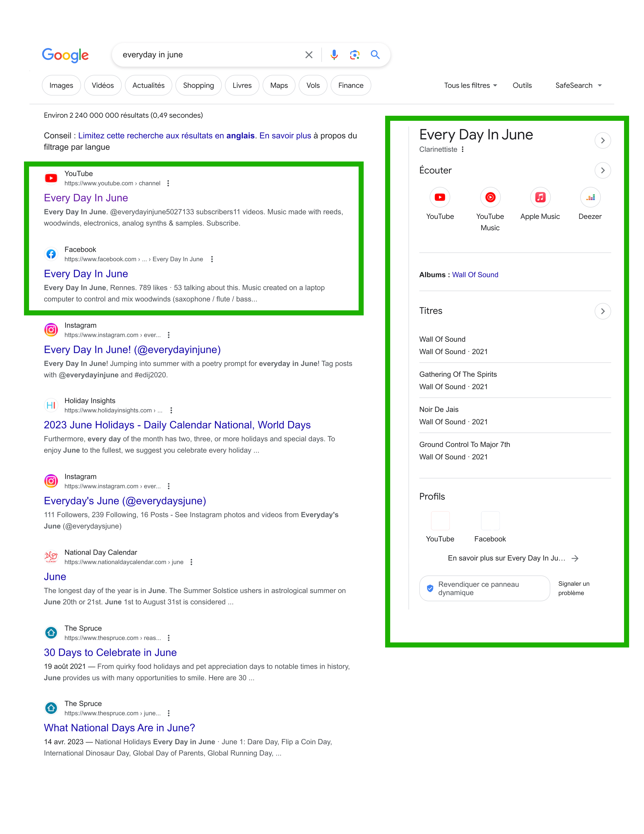Open 2023 June Holidays Daily Calendar link

point(177,425)
